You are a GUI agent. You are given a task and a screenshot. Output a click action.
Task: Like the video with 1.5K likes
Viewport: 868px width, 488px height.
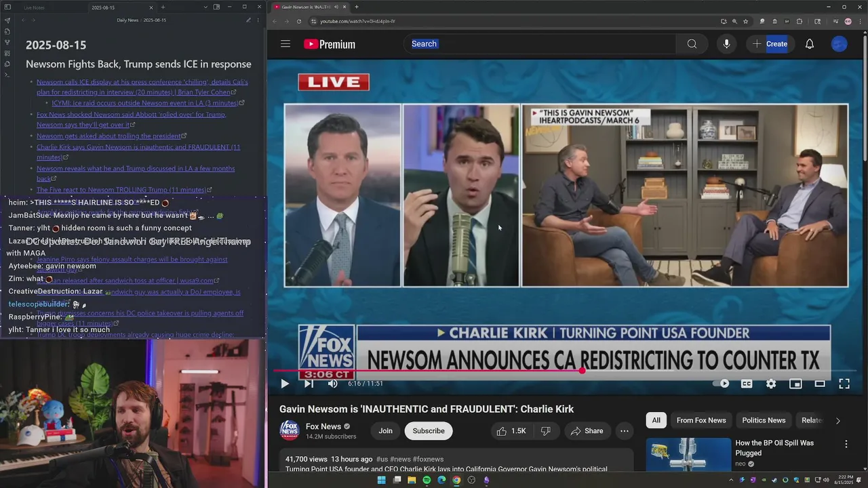coord(511,431)
